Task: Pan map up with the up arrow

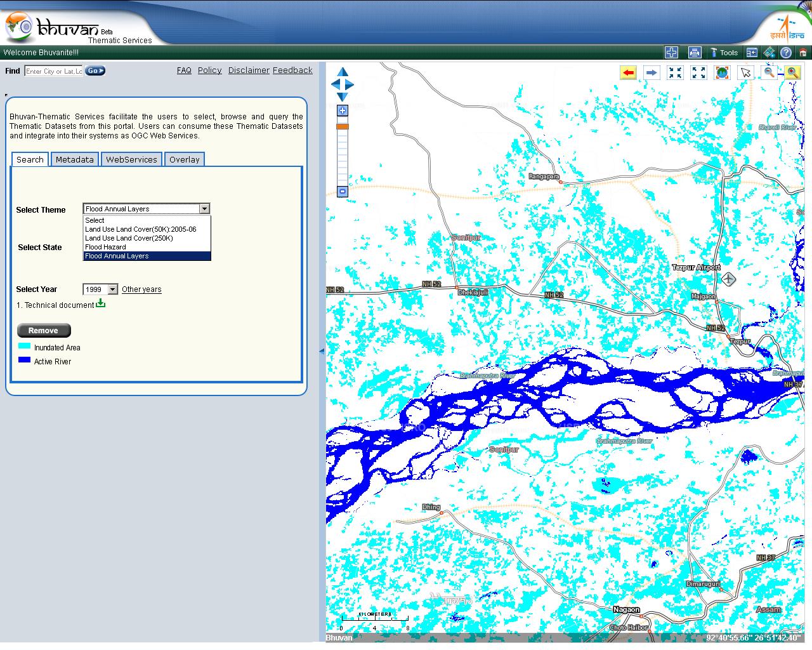Action: (343, 72)
